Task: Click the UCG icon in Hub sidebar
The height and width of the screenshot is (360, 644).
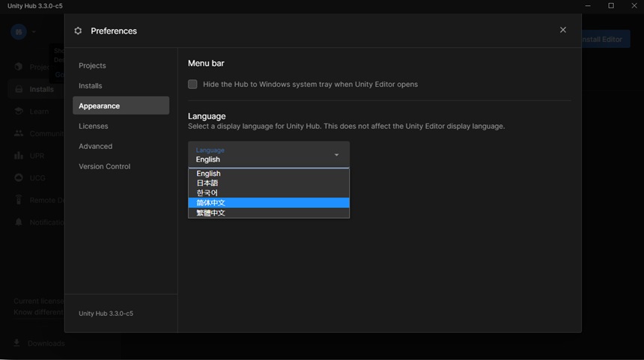Action: pos(19,177)
